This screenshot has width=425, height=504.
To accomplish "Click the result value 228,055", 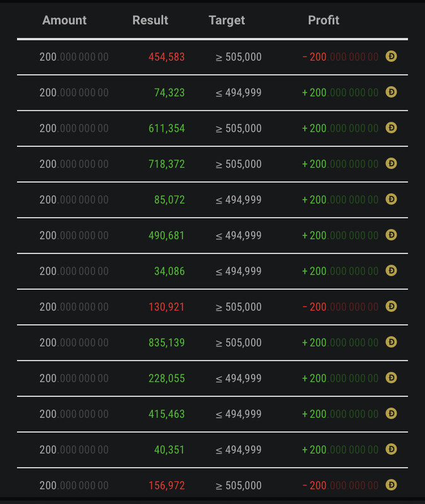I will pos(166,379).
